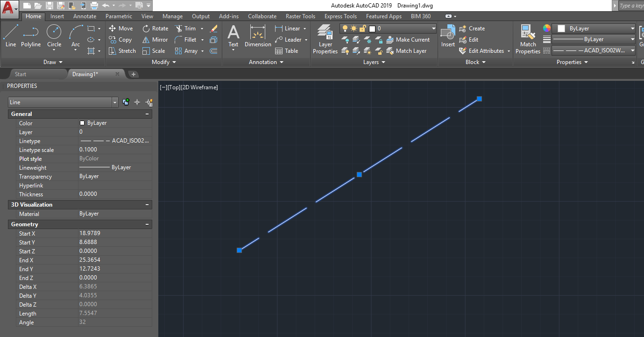Activate the Move tool

120,28
